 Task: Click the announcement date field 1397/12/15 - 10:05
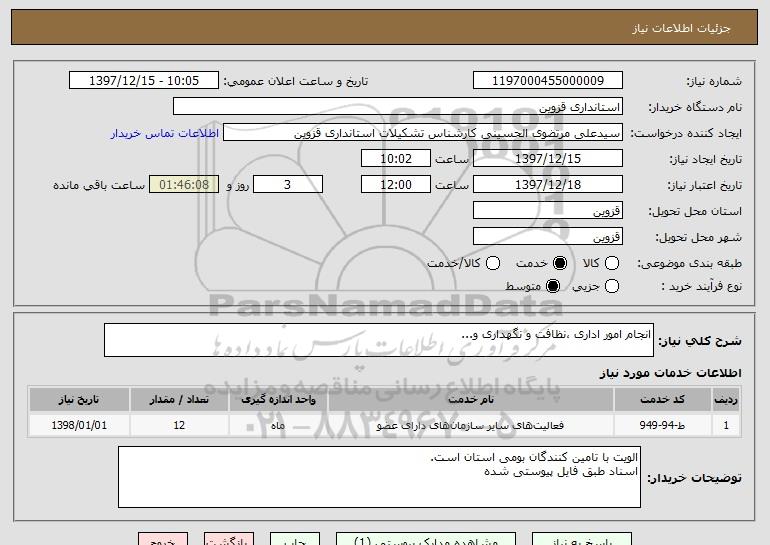pyautogui.click(x=144, y=81)
